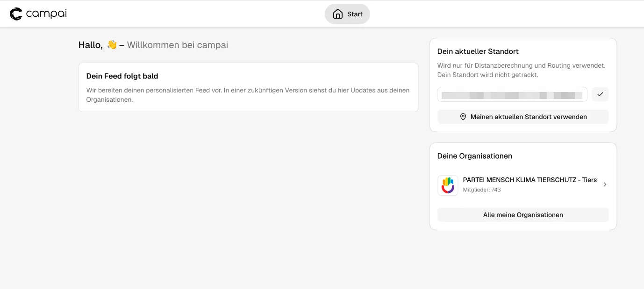Viewport: 644px width, 289px height.
Task: Click the house icon in the Start tab
Action: [x=337, y=14]
